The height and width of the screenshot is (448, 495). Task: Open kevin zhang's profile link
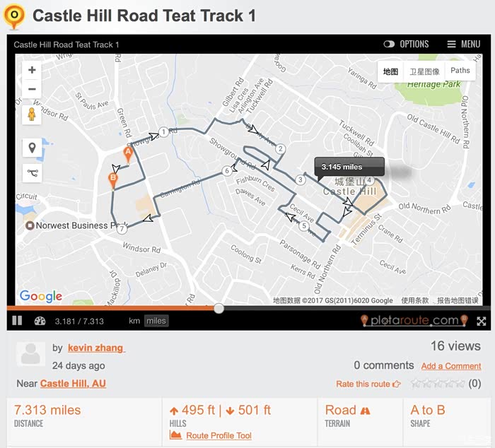(x=95, y=348)
